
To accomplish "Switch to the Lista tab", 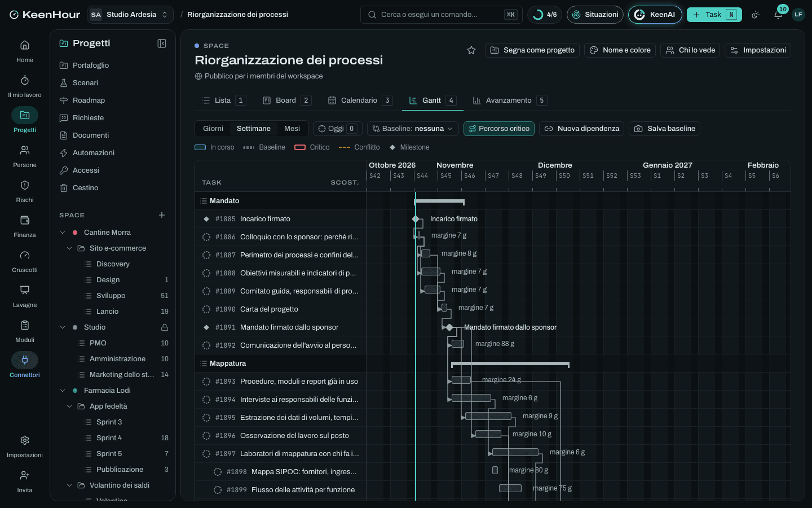I will (x=223, y=100).
